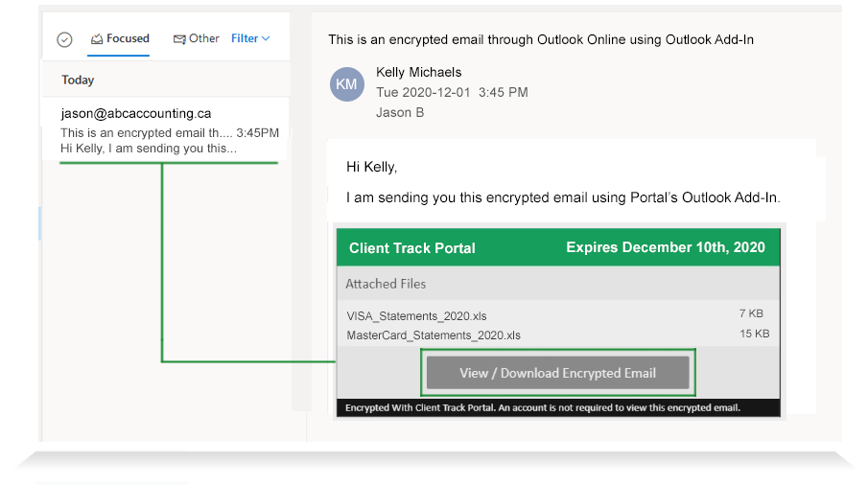This screenshot has width=868, height=485.
Task: Click the date Tue 2020-12-01 3:45 PM
Action: (452, 92)
